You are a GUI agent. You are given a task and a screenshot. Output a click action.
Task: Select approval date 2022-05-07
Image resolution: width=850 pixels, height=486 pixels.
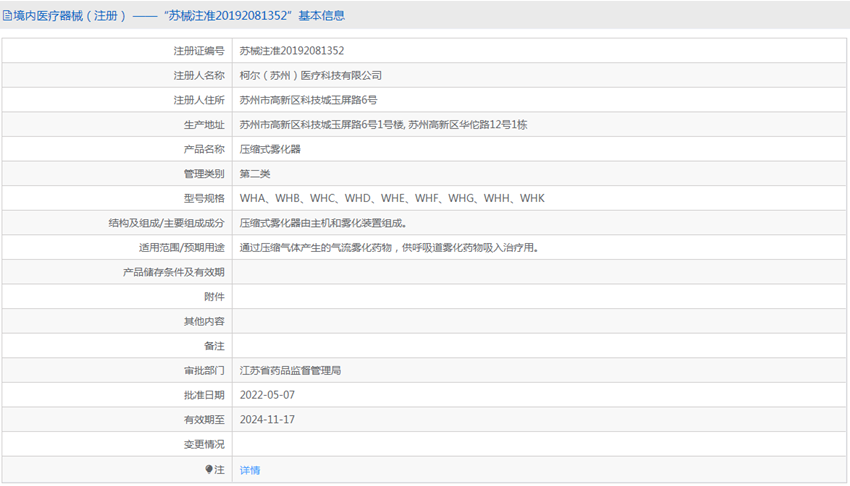tap(267, 395)
